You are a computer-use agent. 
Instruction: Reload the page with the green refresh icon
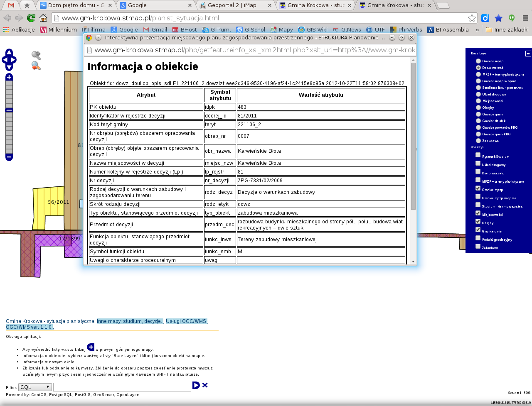[x=31, y=18]
